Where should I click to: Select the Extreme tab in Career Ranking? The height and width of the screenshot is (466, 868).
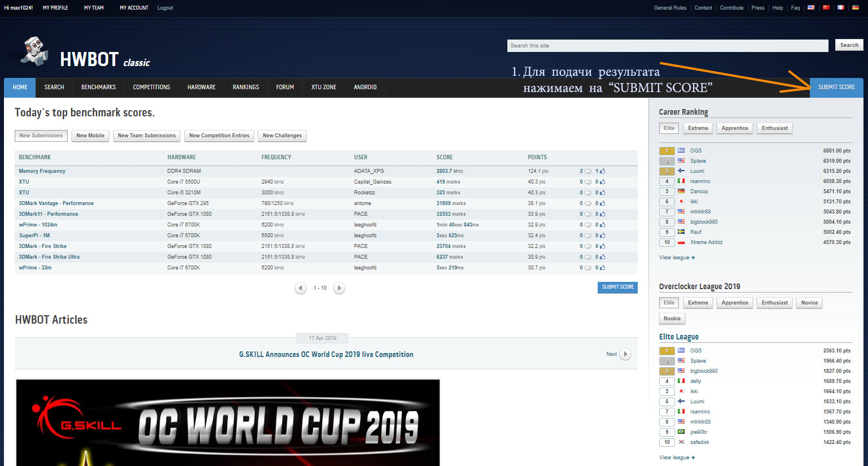tap(698, 128)
